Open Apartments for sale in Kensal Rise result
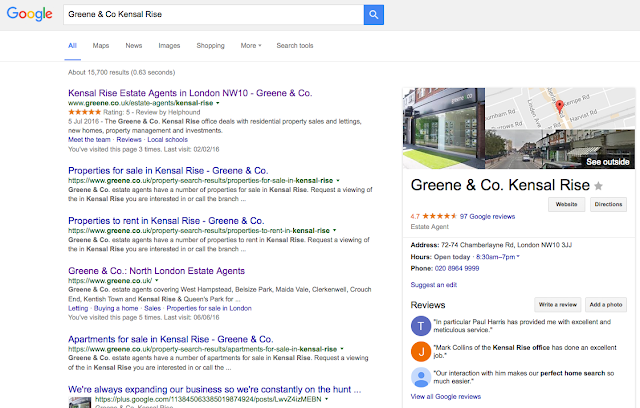The width and height of the screenshot is (640, 408). point(171,339)
